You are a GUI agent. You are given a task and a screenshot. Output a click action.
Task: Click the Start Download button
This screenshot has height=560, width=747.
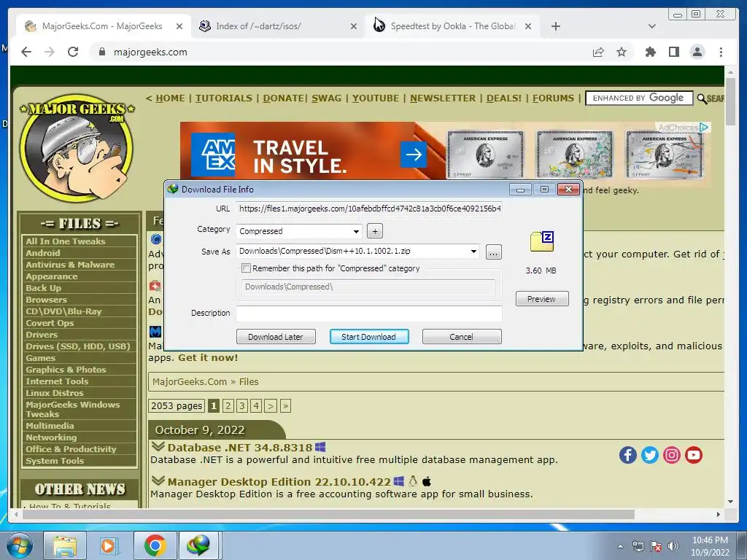point(368,337)
